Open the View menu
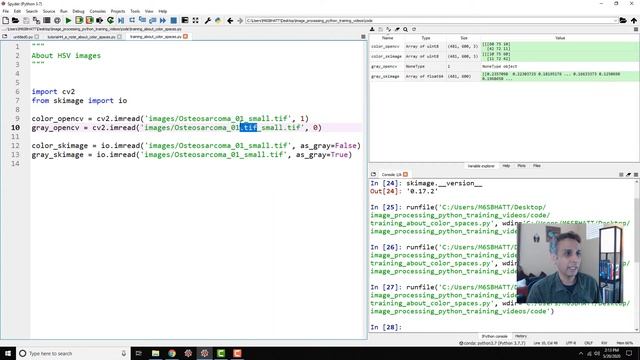The width and height of the screenshot is (640, 360). coord(149,11)
